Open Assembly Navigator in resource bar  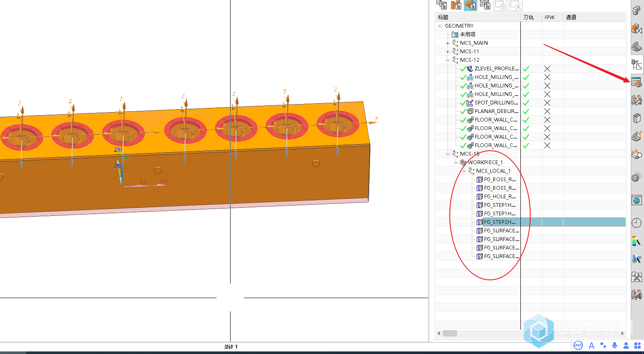point(637,10)
